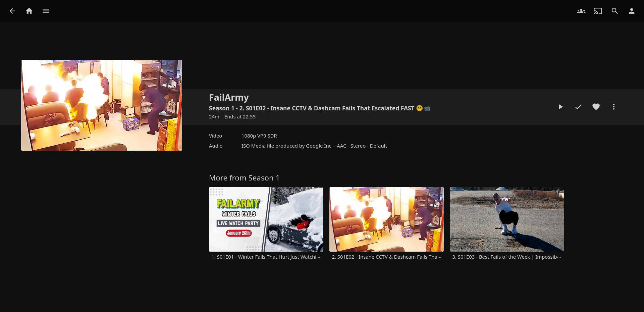Viewport: 644px width, 312px height.
Task: Open the search magnifier icon
Action: click(x=614, y=11)
